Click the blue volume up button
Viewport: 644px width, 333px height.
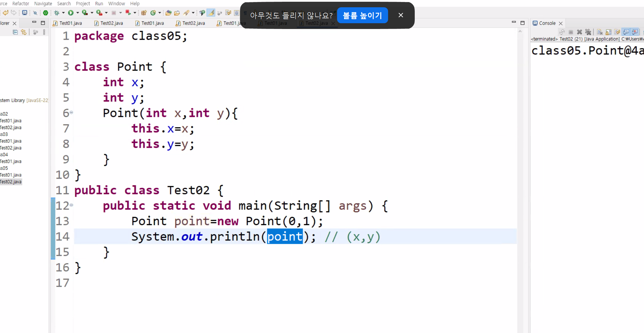[x=362, y=15]
